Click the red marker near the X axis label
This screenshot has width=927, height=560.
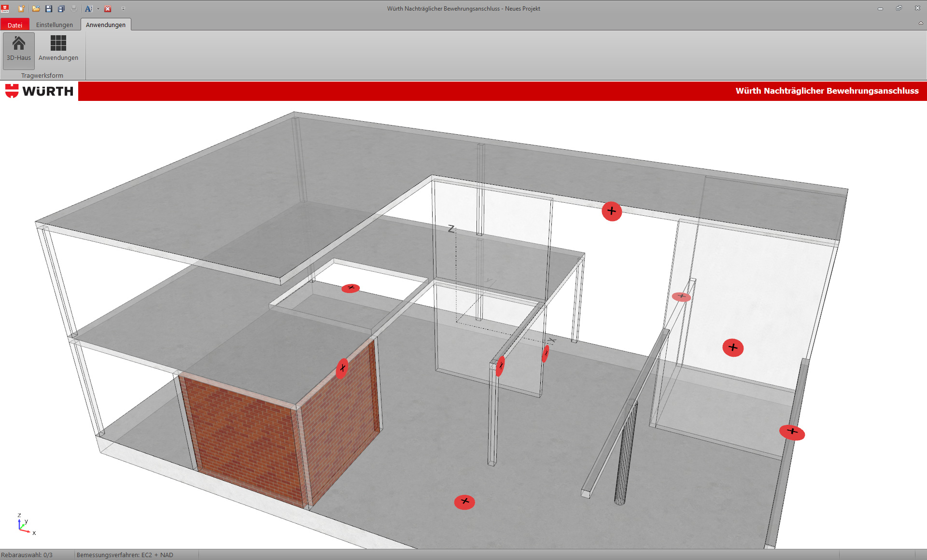pyautogui.click(x=546, y=353)
